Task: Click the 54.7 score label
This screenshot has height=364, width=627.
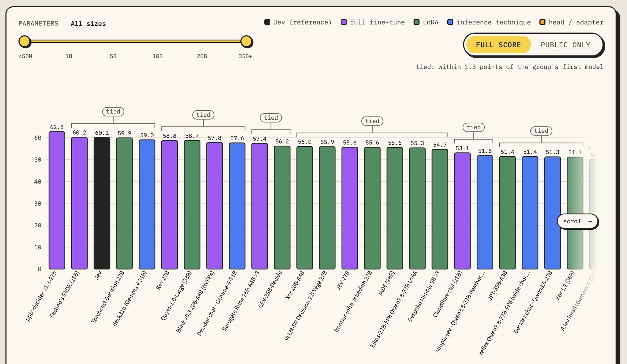Action: click(440, 145)
